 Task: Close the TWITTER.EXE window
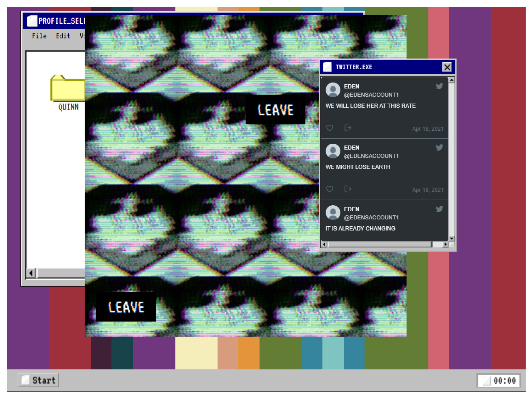click(x=447, y=67)
